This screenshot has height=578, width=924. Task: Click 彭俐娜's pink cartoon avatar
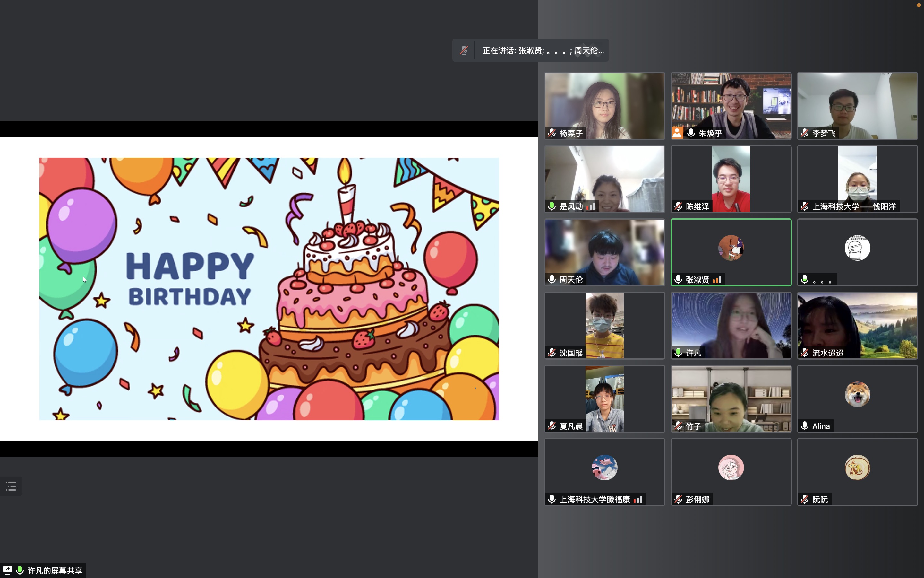click(x=731, y=467)
